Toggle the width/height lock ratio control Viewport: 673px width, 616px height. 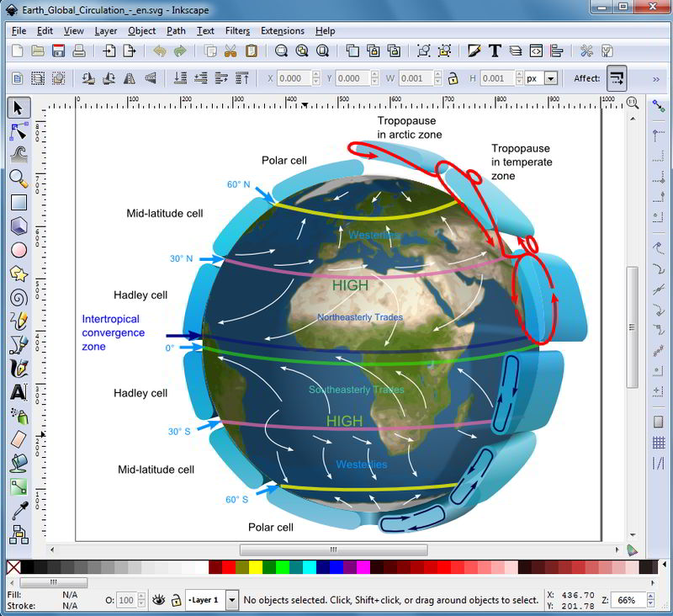tap(452, 77)
